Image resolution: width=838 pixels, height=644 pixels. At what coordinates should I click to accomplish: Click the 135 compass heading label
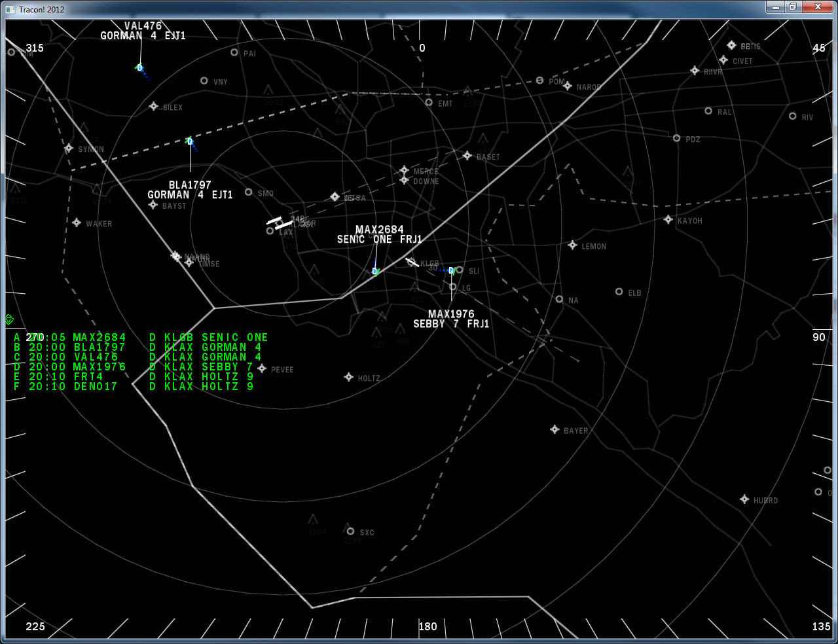821,626
